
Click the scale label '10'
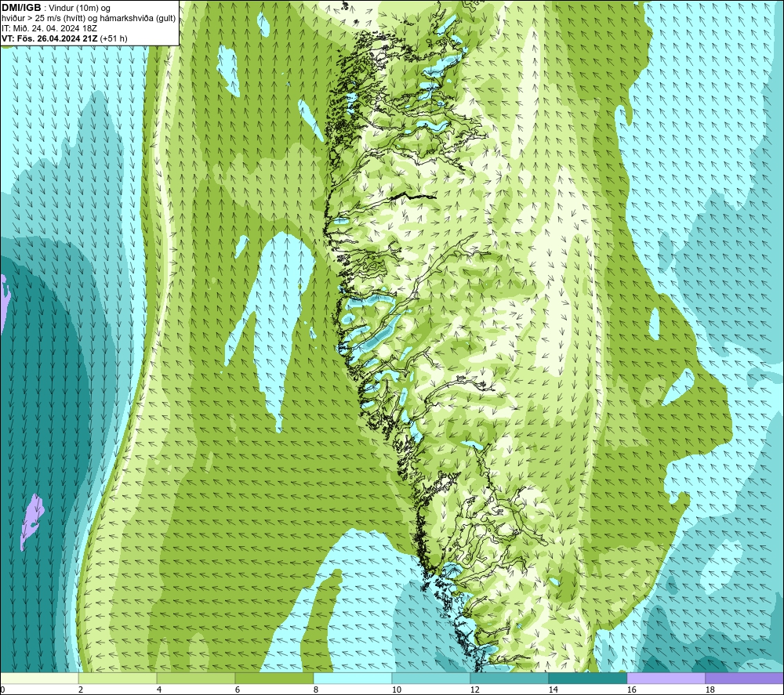[x=396, y=690]
